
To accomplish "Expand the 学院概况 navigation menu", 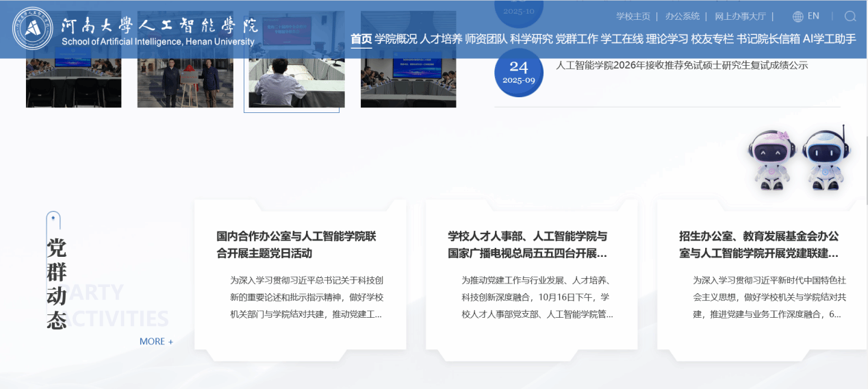I will 396,39.
